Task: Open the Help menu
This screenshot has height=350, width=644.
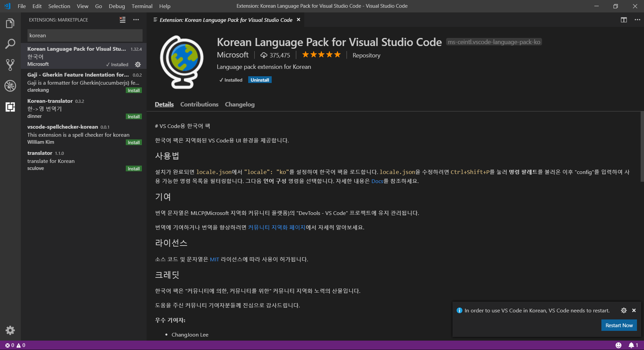Action: click(165, 6)
